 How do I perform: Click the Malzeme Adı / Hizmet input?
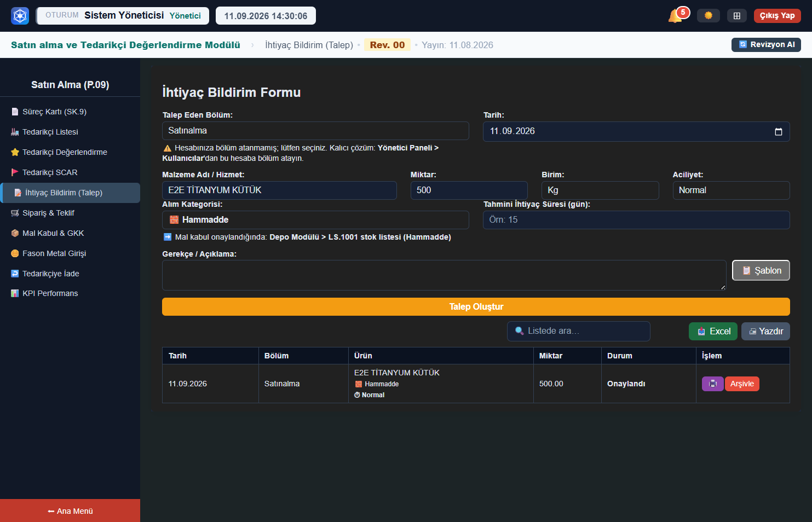tap(279, 190)
